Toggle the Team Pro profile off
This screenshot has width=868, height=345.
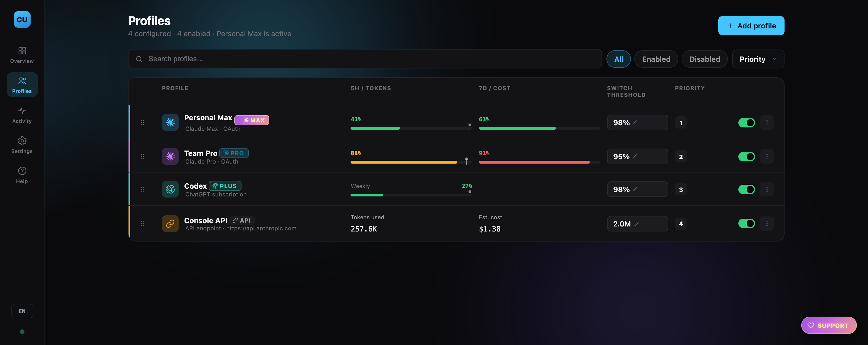(x=746, y=157)
